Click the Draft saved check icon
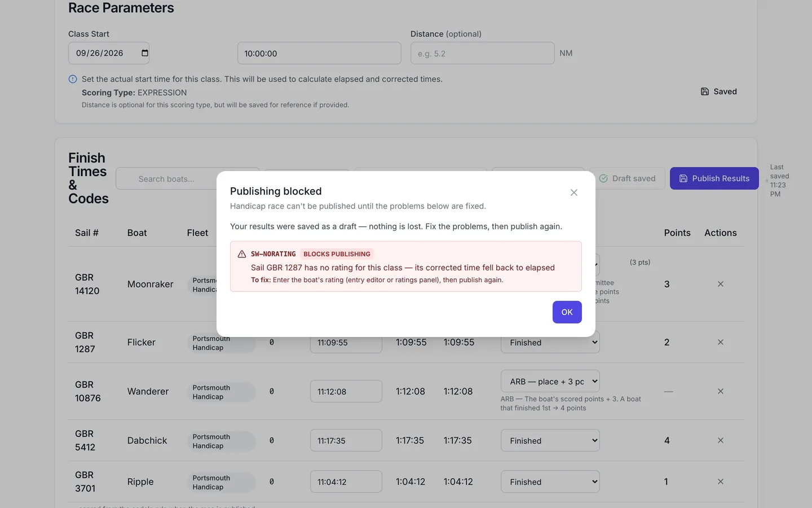Viewport: 812px width, 508px height. coord(603,178)
